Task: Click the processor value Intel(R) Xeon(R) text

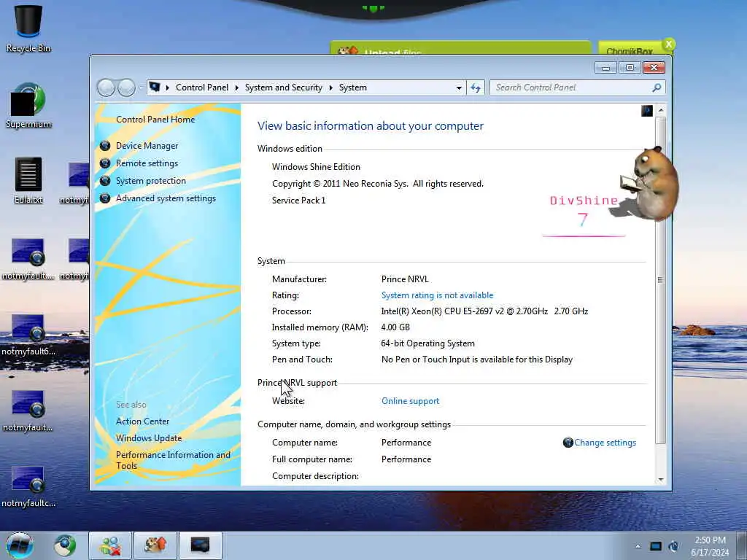Action: point(484,311)
